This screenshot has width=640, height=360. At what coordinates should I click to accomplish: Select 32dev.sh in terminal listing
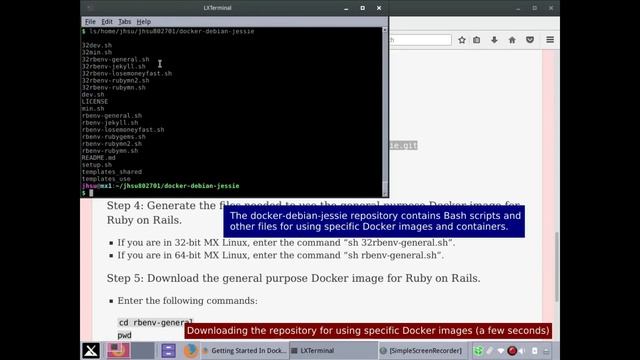97,45
